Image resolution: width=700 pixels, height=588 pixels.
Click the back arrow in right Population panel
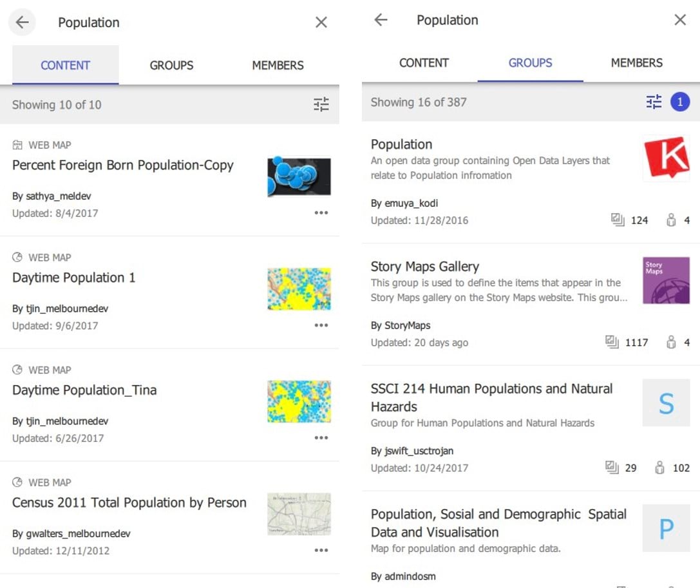coord(381,20)
